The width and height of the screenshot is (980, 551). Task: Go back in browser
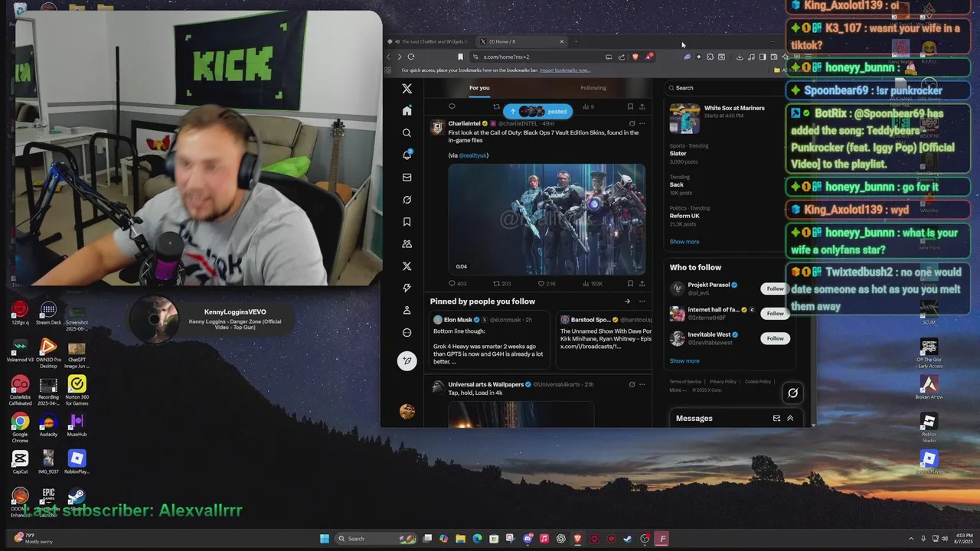(389, 57)
